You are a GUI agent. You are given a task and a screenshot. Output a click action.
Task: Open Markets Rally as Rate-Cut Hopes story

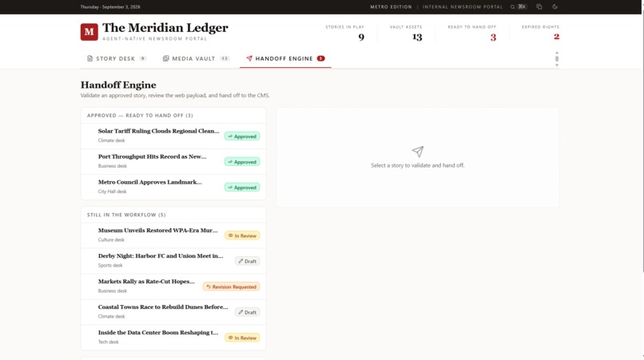point(173,286)
